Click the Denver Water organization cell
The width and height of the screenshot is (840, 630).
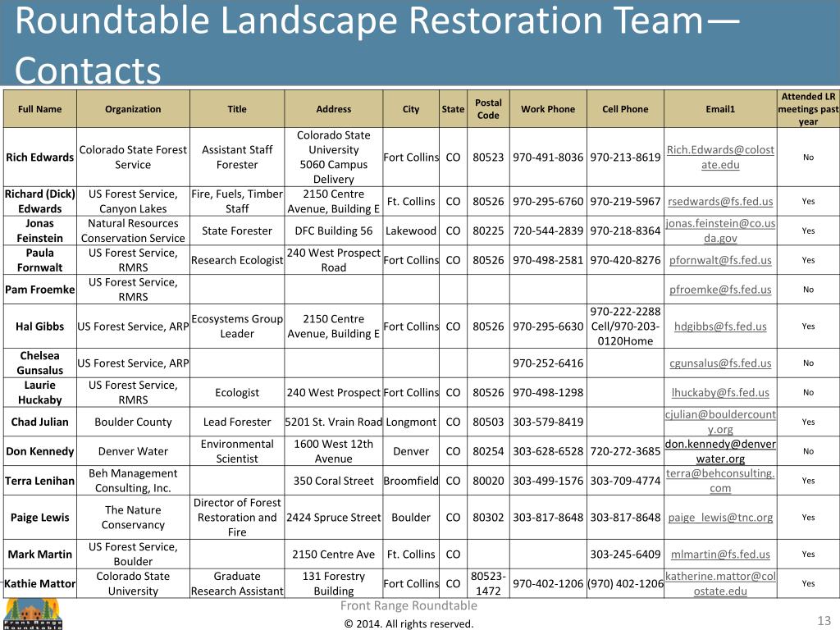tap(133, 451)
